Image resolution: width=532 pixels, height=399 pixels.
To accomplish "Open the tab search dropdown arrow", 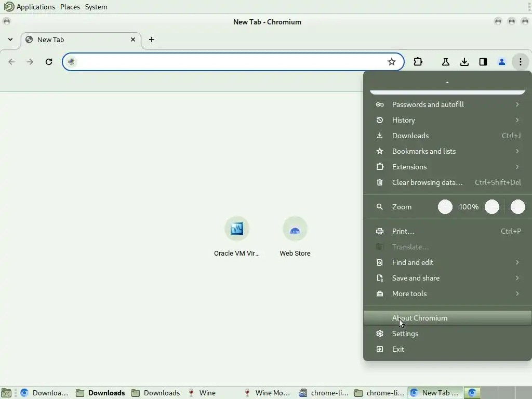I will (x=10, y=39).
